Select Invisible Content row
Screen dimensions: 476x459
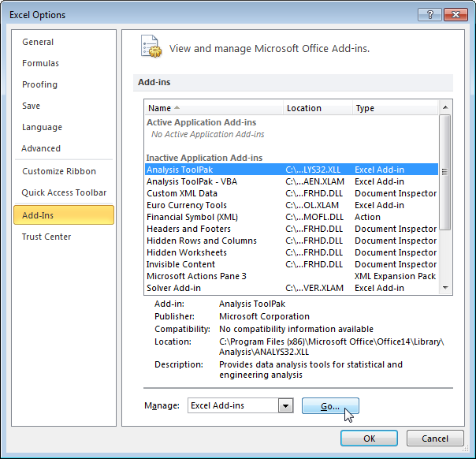pyautogui.click(x=292, y=264)
